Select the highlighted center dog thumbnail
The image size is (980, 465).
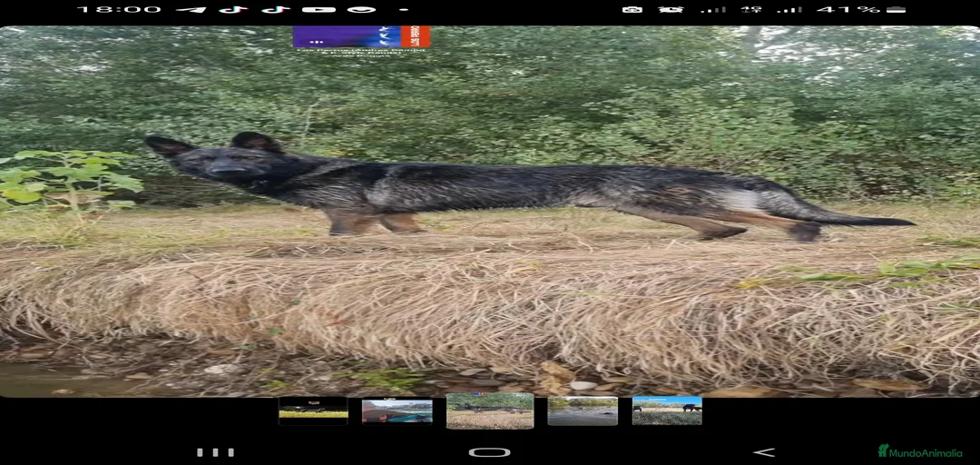coord(490,411)
